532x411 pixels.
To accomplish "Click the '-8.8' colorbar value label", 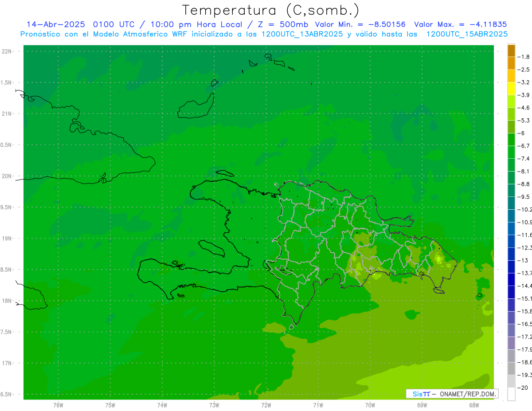I will click(524, 184).
